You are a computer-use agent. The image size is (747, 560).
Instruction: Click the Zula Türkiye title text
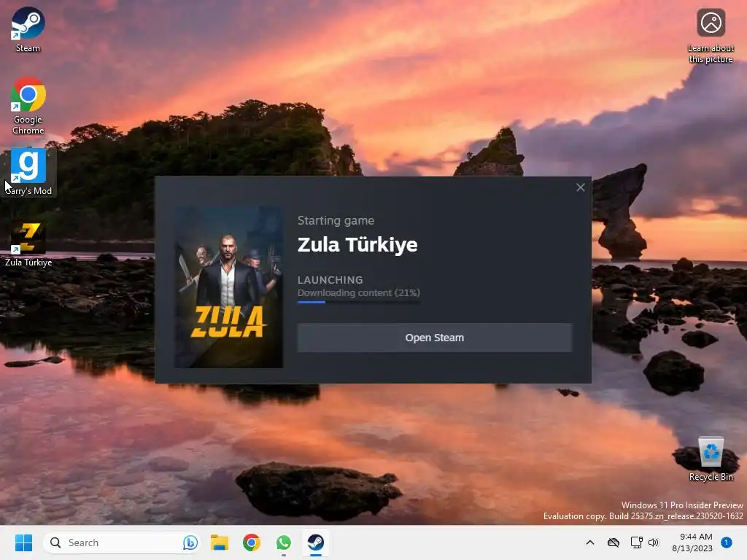click(357, 245)
